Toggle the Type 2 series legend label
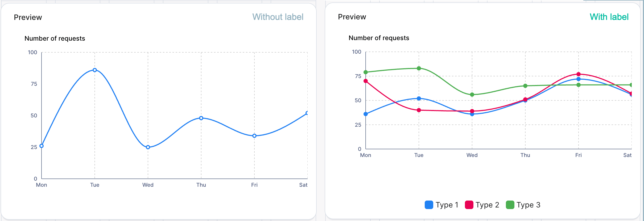The height and width of the screenshot is (221, 644). [x=487, y=205]
